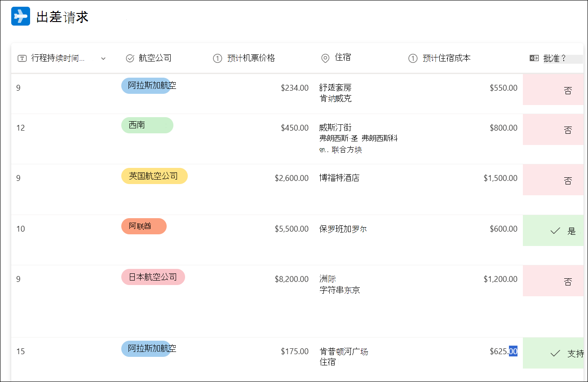Screen dimensions: 588x382
Task: Open the 行程持续时间 column dropdown chevron
Action: tap(103, 58)
